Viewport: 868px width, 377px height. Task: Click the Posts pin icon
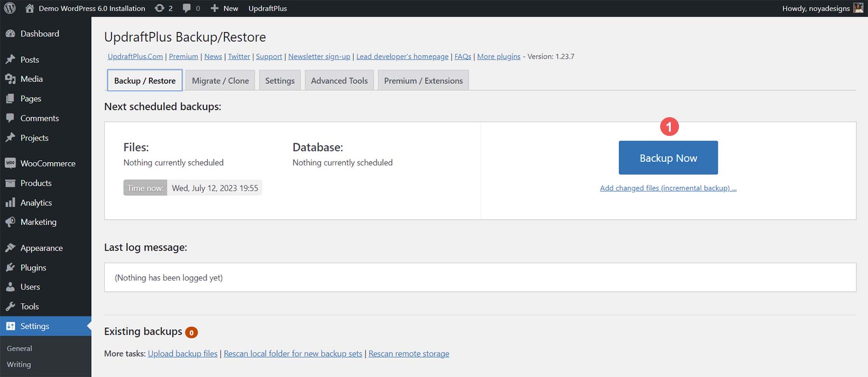point(10,59)
